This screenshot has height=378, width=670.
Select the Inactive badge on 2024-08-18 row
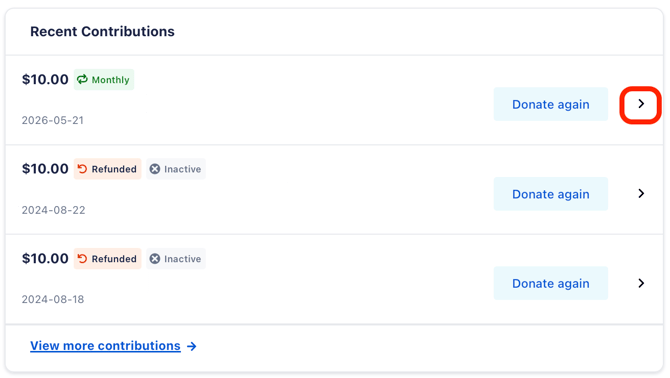[176, 259]
